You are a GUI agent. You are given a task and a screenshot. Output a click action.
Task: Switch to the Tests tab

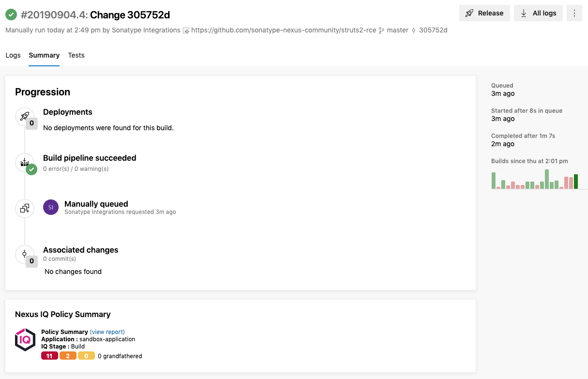[76, 55]
